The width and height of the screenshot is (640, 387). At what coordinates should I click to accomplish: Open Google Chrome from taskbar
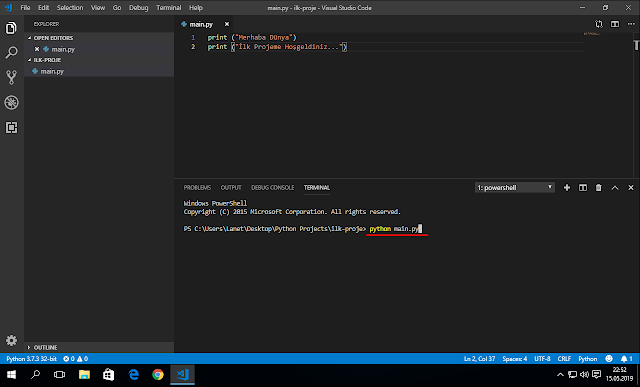tap(158, 374)
